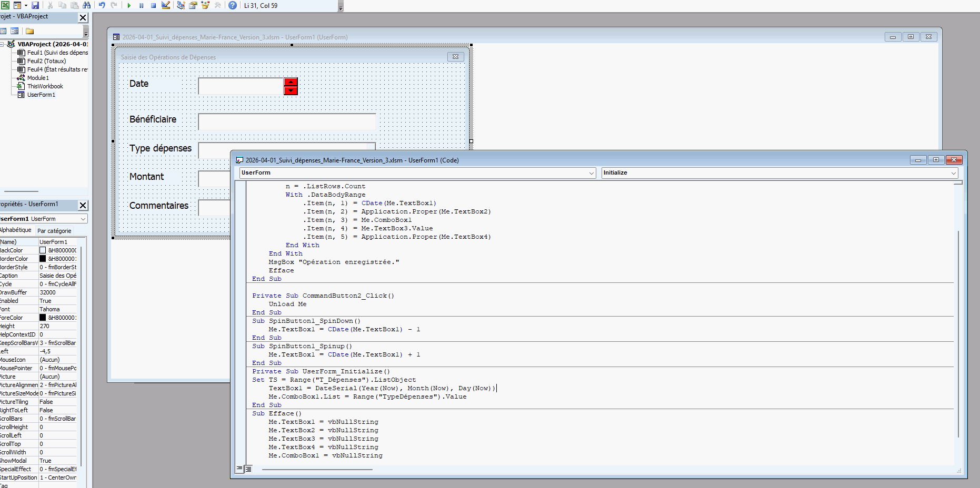Open ThisWorkbook in the project tree
The height and width of the screenshot is (488, 980).
coord(45,86)
